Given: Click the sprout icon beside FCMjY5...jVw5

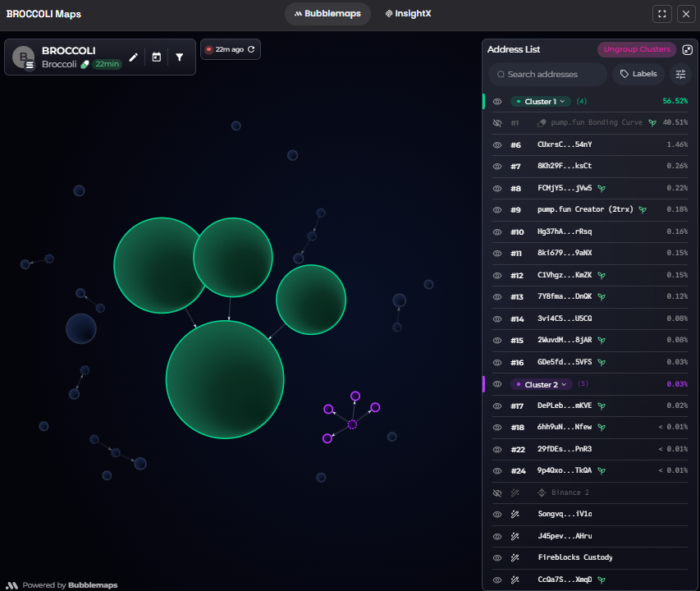Looking at the screenshot, I should click(x=602, y=188).
